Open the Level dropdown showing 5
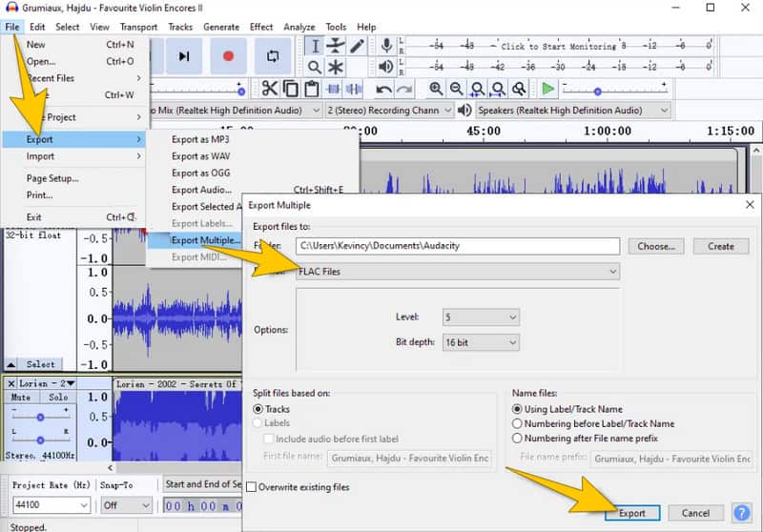763x532 pixels. [481, 317]
